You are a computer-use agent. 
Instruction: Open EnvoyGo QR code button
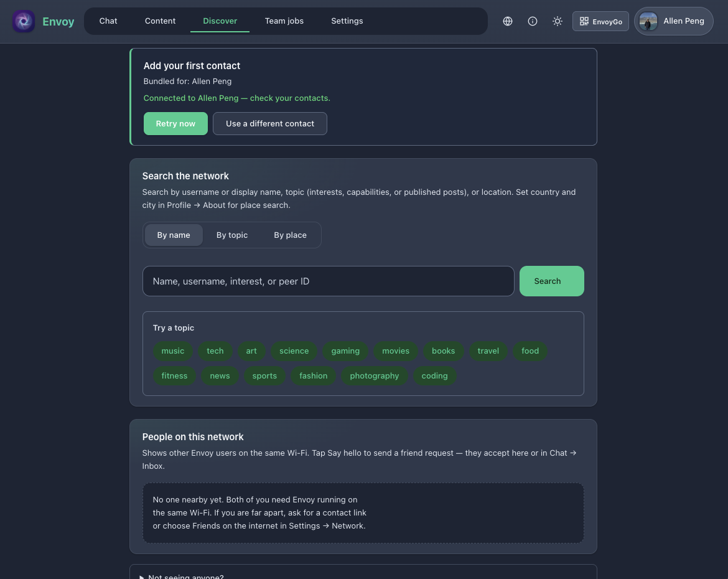[x=600, y=21]
